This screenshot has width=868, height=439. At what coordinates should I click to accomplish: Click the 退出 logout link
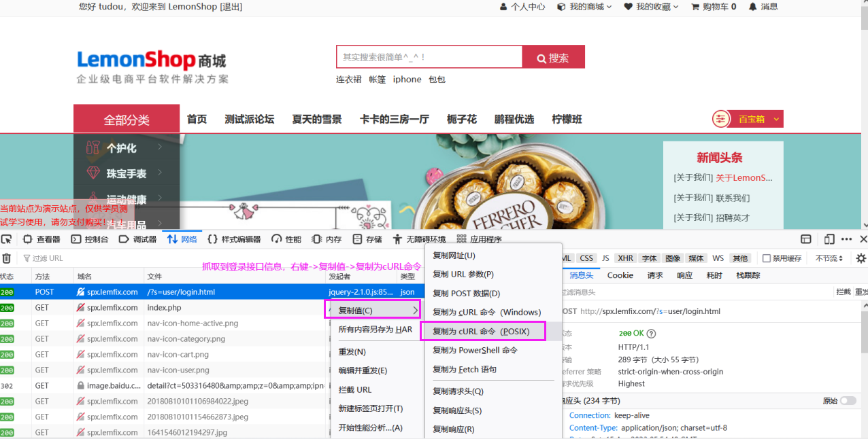click(229, 7)
